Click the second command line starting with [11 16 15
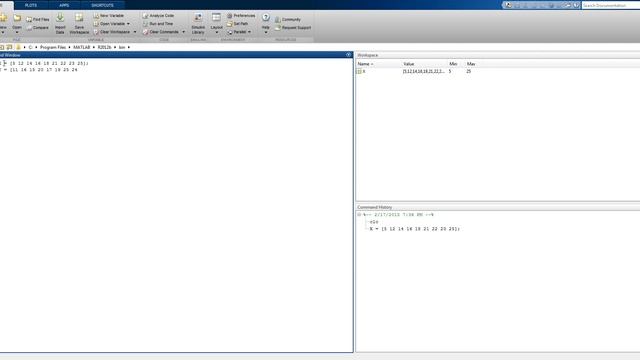This screenshot has height=360, width=640. [x=43, y=70]
